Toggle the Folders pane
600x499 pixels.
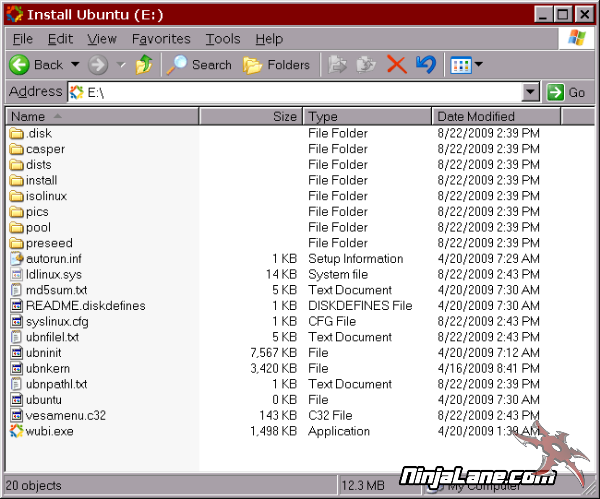pos(276,65)
